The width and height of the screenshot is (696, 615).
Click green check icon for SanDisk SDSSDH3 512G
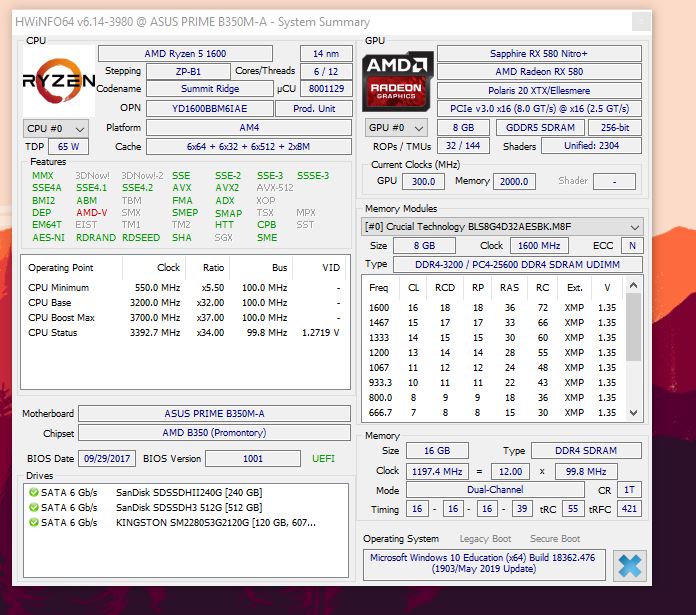[x=33, y=507]
